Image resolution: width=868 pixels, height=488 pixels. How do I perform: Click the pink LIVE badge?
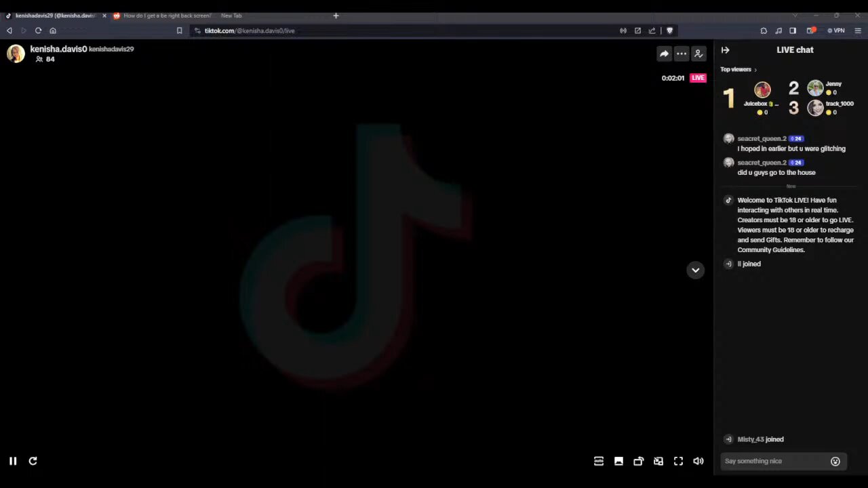pos(698,78)
